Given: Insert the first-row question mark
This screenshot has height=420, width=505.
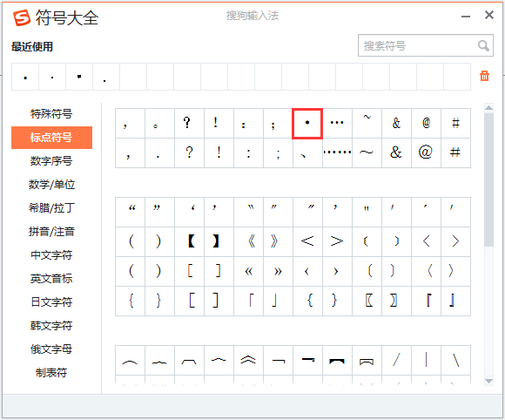Looking at the screenshot, I should (189, 124).
